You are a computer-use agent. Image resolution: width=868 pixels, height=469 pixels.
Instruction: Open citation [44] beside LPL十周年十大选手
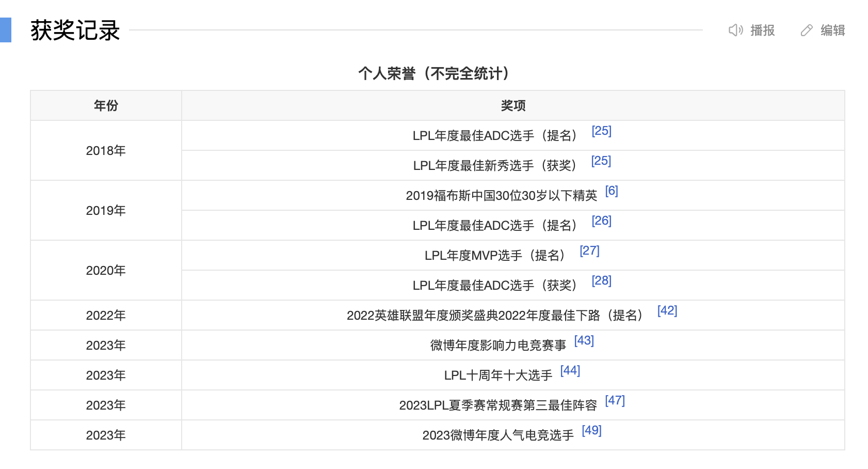pos(570,370)
